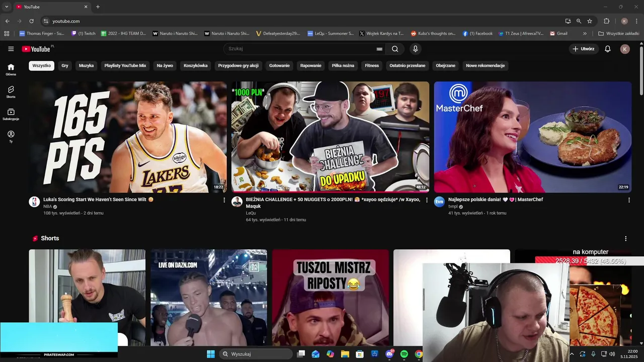This screenshot has height=362, width=644.
Task: Open the Facebook bookmark
Action: 478,34
